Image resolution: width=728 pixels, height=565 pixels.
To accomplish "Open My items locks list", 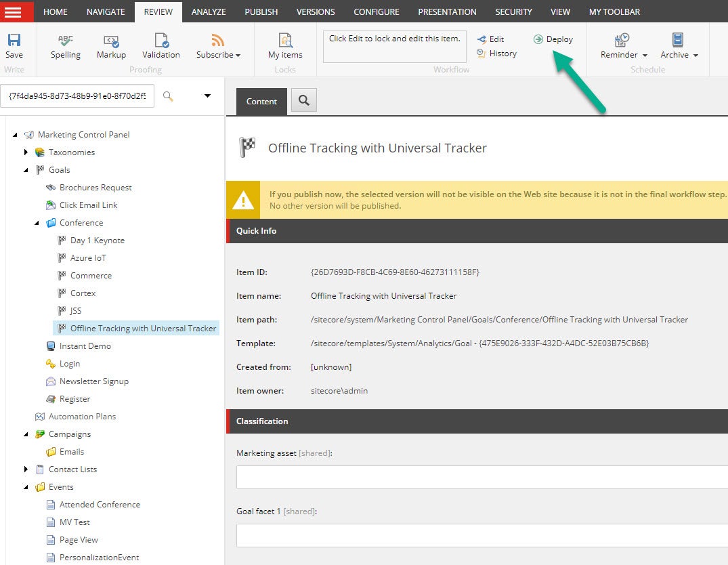I will [x=285, y=45].
